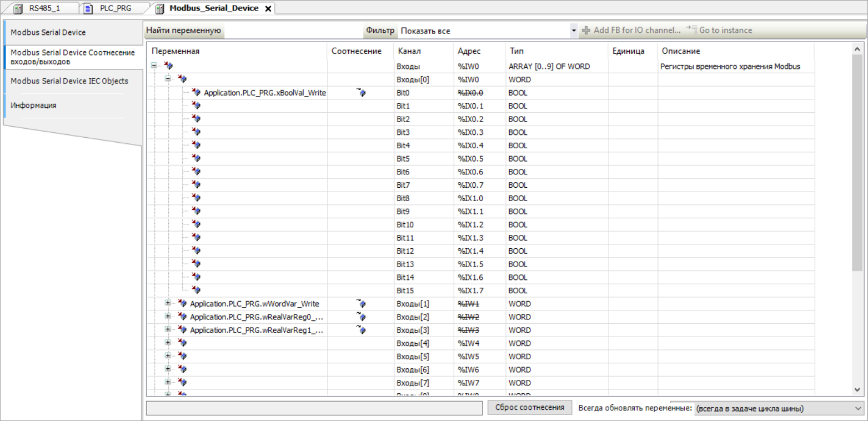Image resolution: width=868 pixels, height=421 pixels.
Task: Click the Add FB for IO channel icon
Action: [x=586, y=31]
